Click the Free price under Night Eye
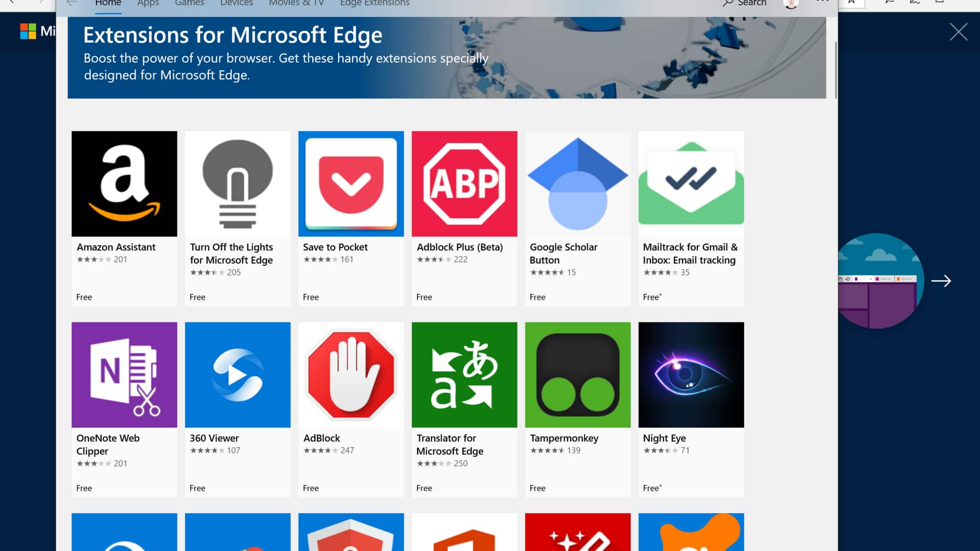The image size is (980, 551). (x=652, y=488)
